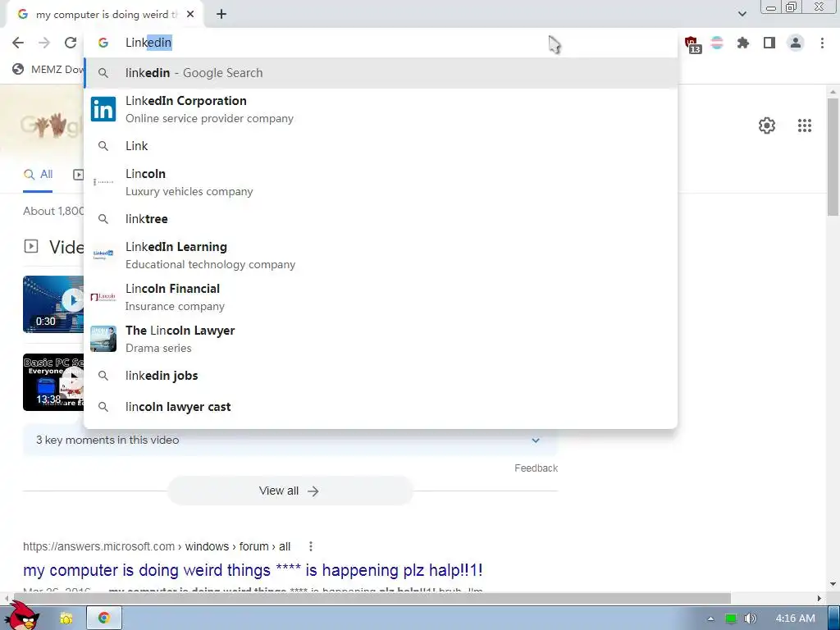Screen dimensions: 840x630
Task: Select Lincoln Financial suggestion
Action: (x=381, y=297)
